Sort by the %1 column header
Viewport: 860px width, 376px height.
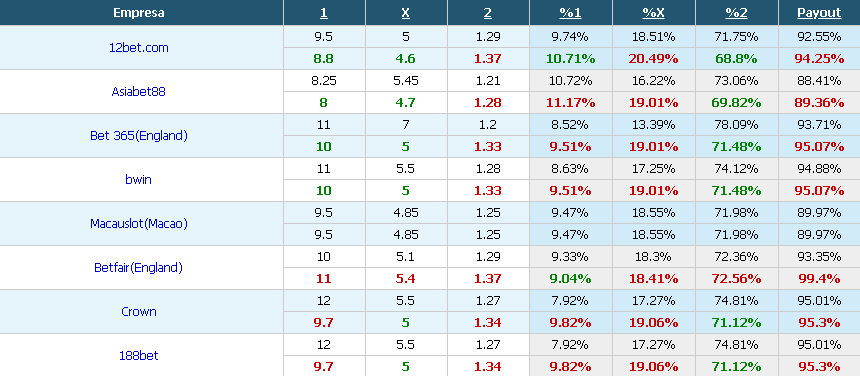[570, 13]
